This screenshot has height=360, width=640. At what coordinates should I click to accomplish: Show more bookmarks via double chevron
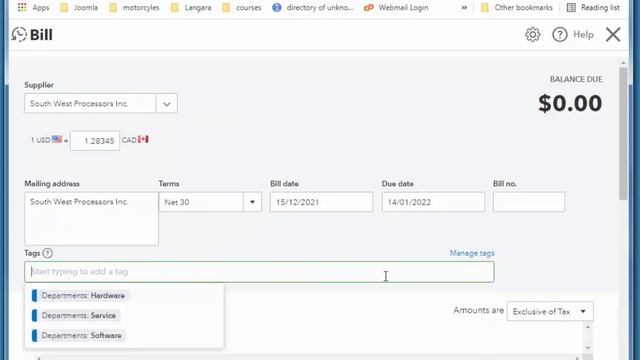click(464, 7)
